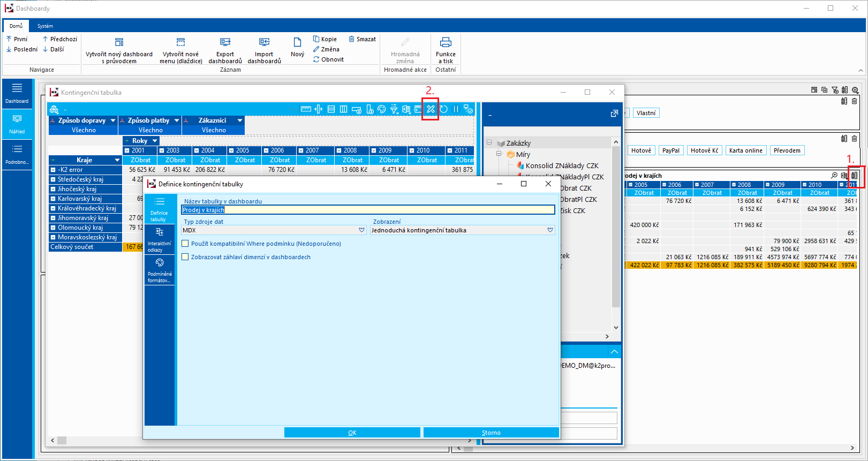Click the column totals icon in pivot toolbar
868x461 pixels.
[x=369, y=109]
